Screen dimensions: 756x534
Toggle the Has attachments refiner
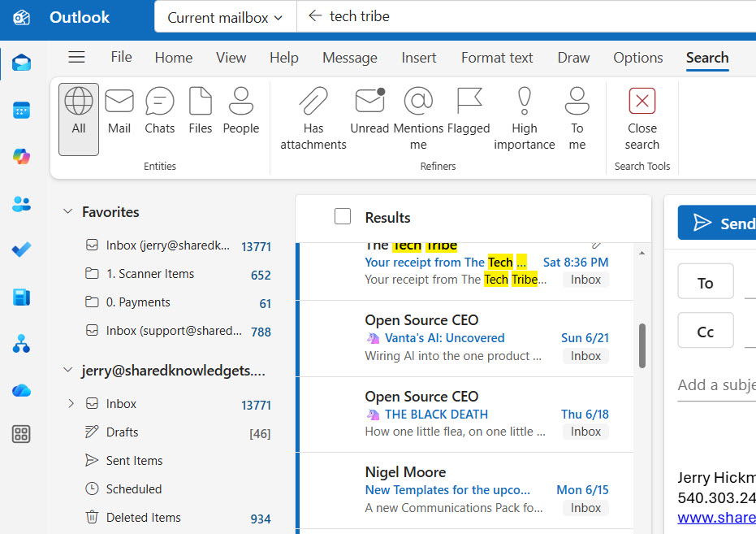313,119
